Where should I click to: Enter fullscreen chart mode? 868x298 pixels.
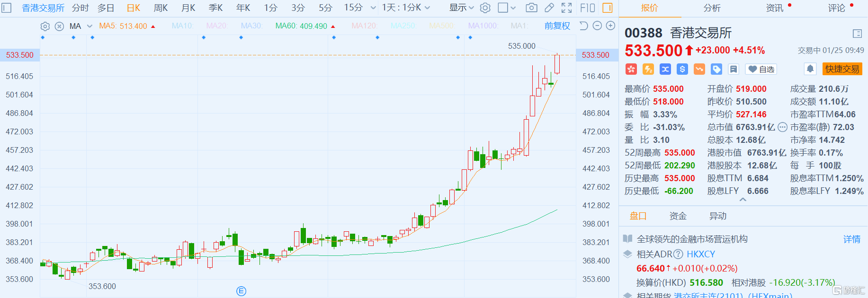(567, 8)
